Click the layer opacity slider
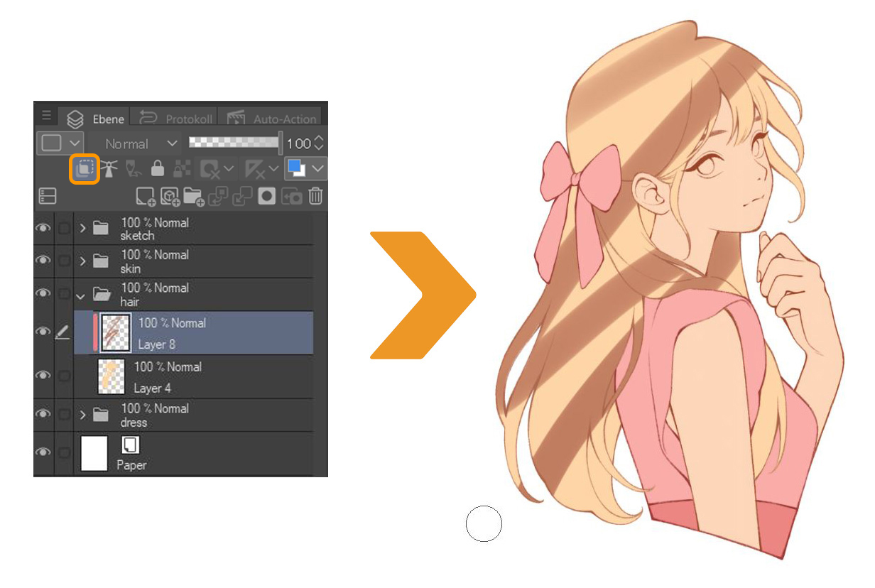This screenshot has width=875, height=588. 234,143
